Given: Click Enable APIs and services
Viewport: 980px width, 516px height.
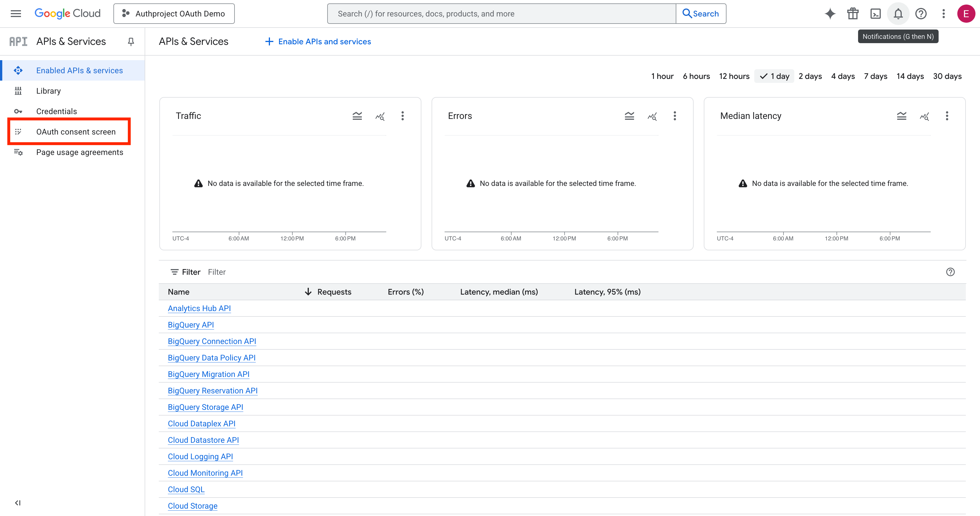Looking at the screenshot, I should pyautogui.click(x=318, y=41).
